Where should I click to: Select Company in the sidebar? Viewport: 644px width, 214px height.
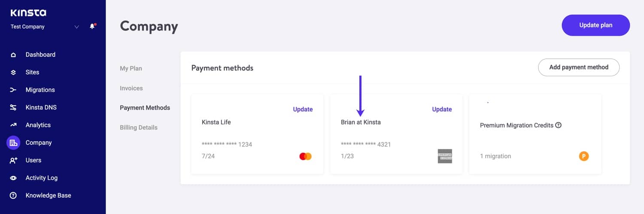(39, 143)
